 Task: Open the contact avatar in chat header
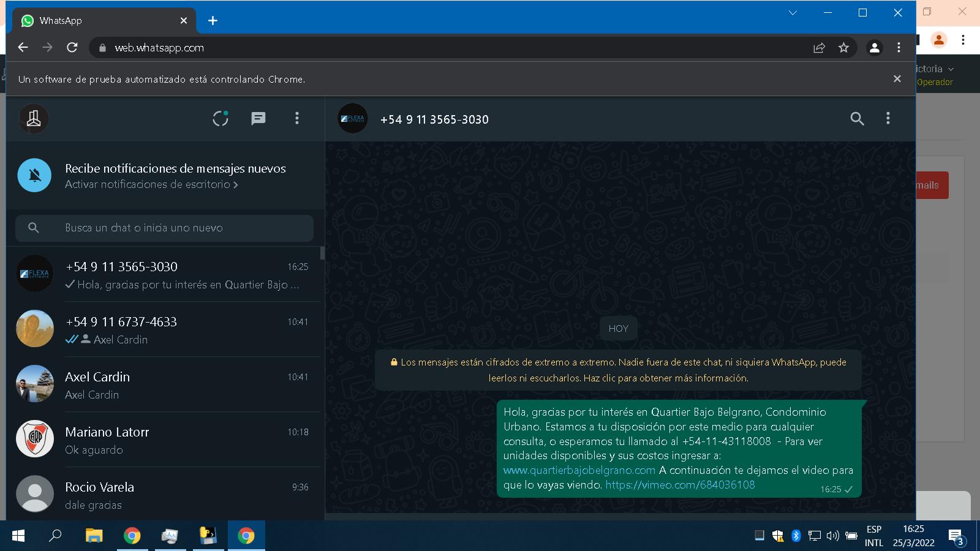(353, 119)
